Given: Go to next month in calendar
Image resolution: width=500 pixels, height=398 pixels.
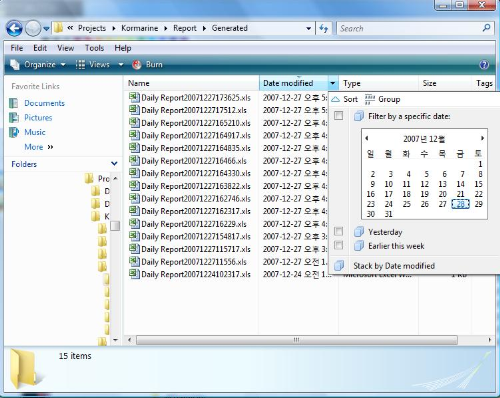Looking at the screenshot, I should click(x=482, y=138).
